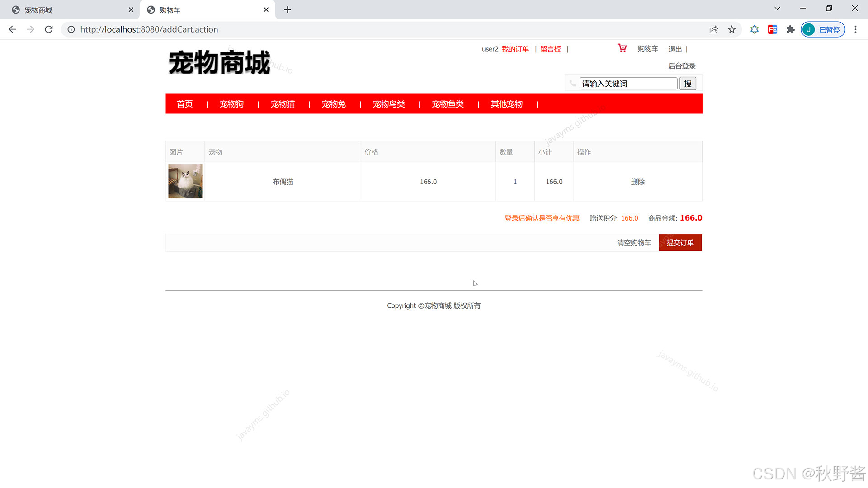This screenshot has height=488, width=868.
Task: Click the 提交订单 submit button
Action: [x=680, y=243]
